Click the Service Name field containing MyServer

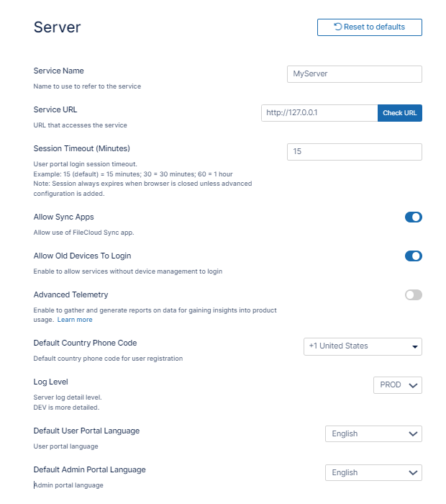(x=354, y=74)
